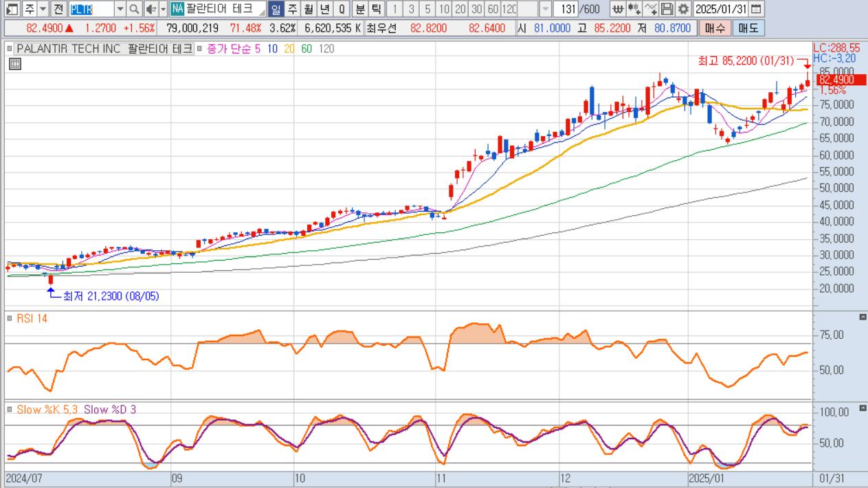This screenshot has width=868, height=488.
Task: Click the 매도 sell button
Action: [x=748, y=28]
